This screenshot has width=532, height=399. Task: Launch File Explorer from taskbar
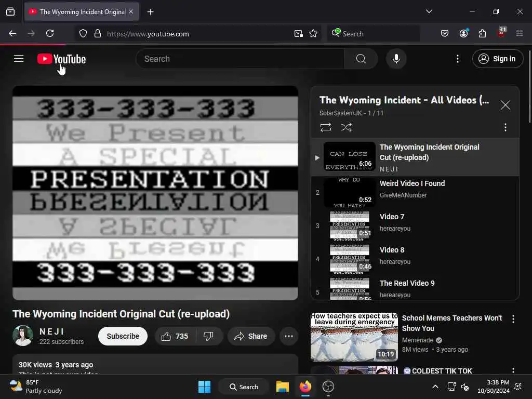click(282, 387)
